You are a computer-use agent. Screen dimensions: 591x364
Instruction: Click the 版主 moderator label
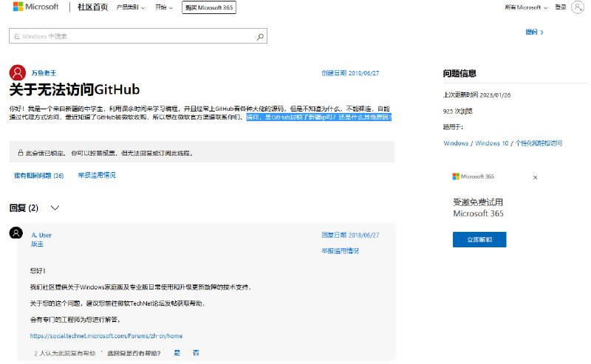38,244
